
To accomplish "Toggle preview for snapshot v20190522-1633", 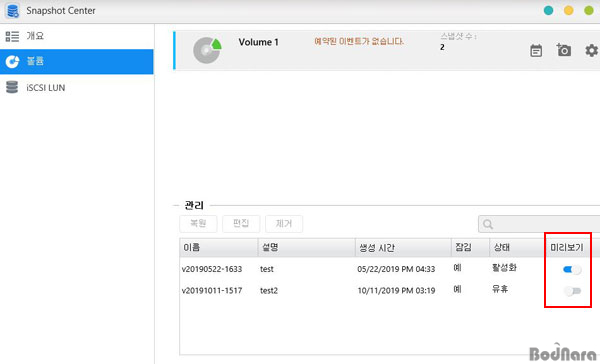I will (x=572, y=269).
